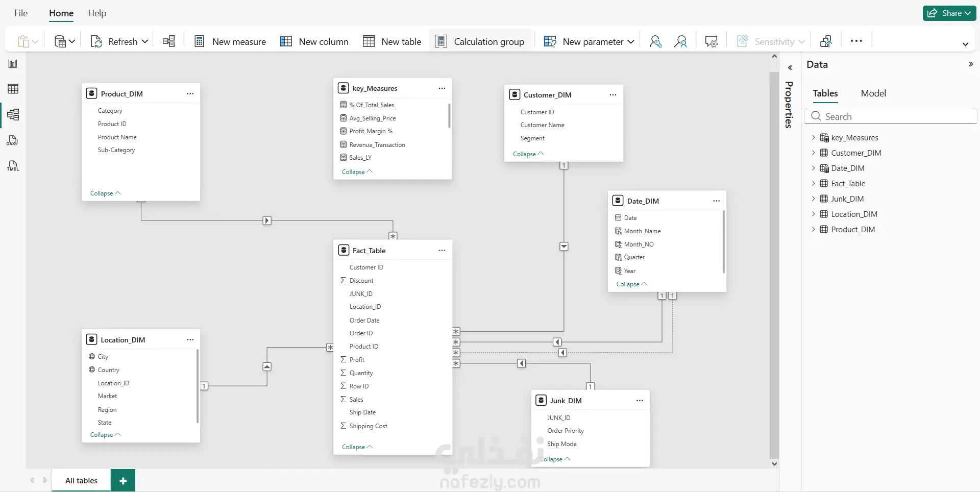Click the Manage relationships icon

click(x=169, y=41)
